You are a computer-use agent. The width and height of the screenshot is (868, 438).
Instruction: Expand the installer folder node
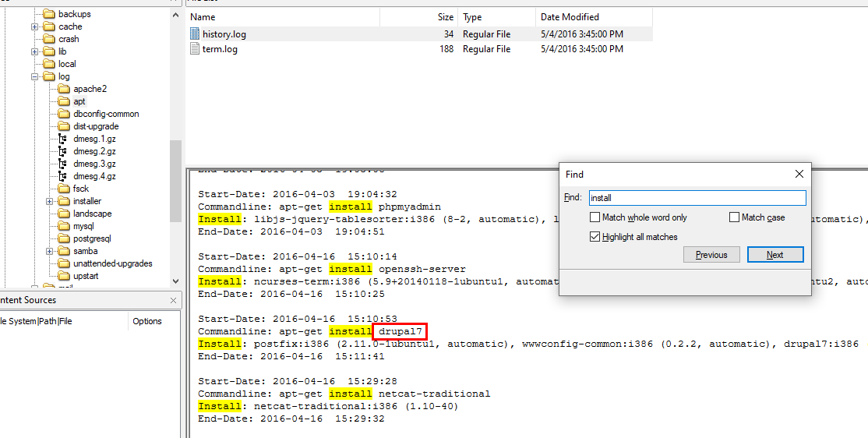tap(49, 201)
